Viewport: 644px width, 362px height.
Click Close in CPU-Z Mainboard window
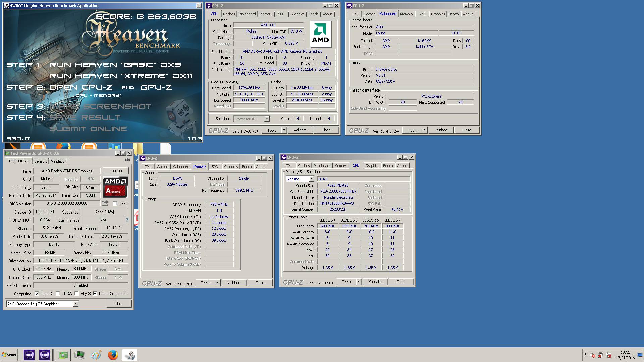467,130
